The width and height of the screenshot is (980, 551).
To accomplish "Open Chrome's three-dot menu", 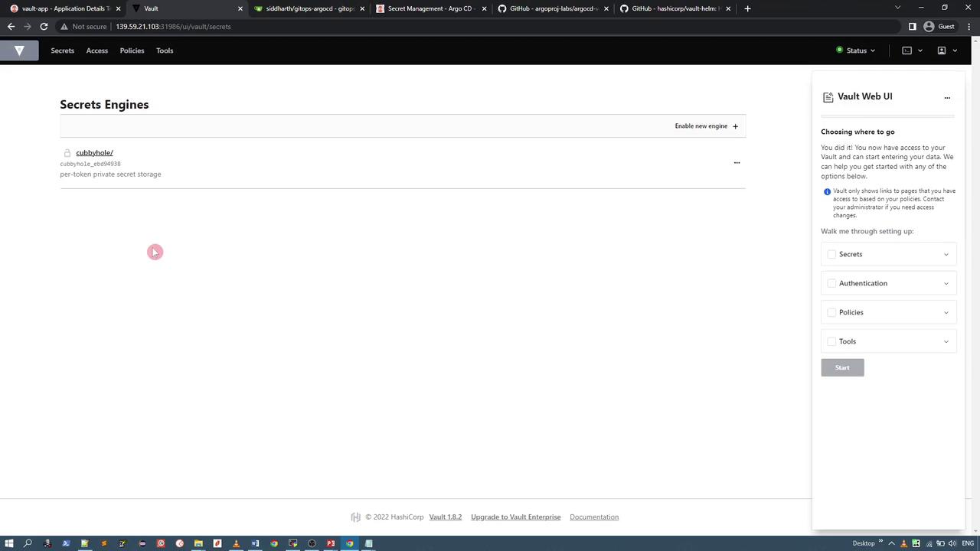I will pyautogui.click(x=969, y=26).
